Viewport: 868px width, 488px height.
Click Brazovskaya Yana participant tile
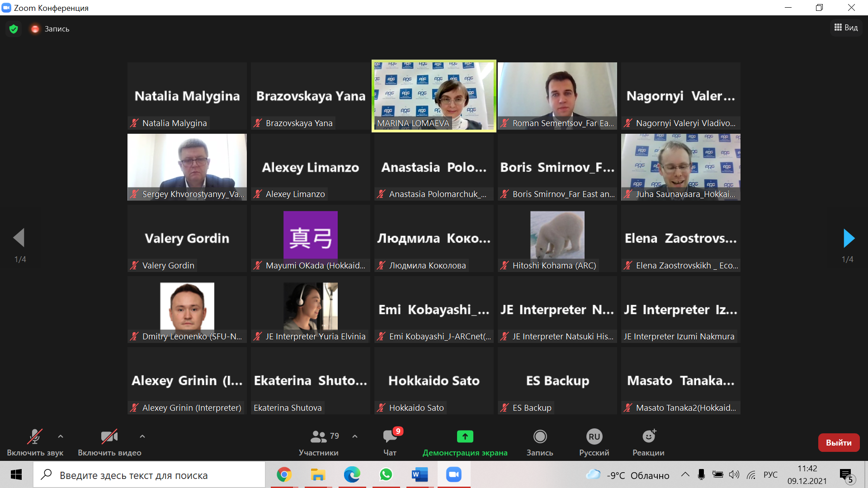(311, 96)
